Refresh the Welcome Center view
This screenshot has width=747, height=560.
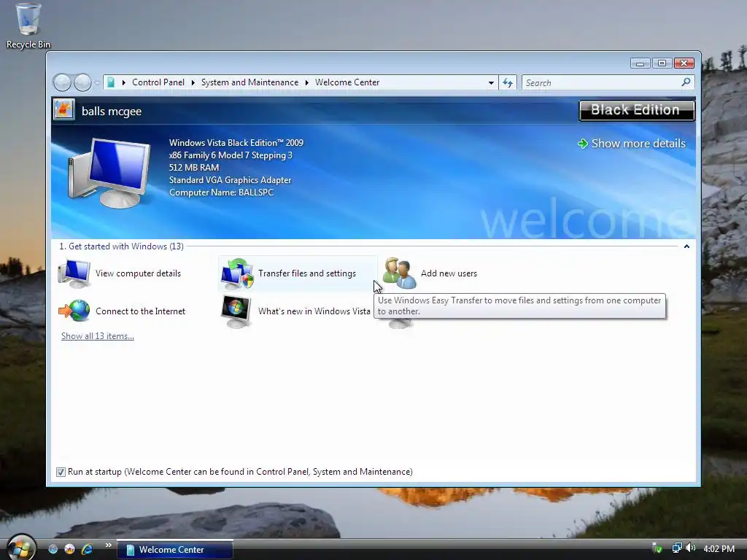point(508,83)
